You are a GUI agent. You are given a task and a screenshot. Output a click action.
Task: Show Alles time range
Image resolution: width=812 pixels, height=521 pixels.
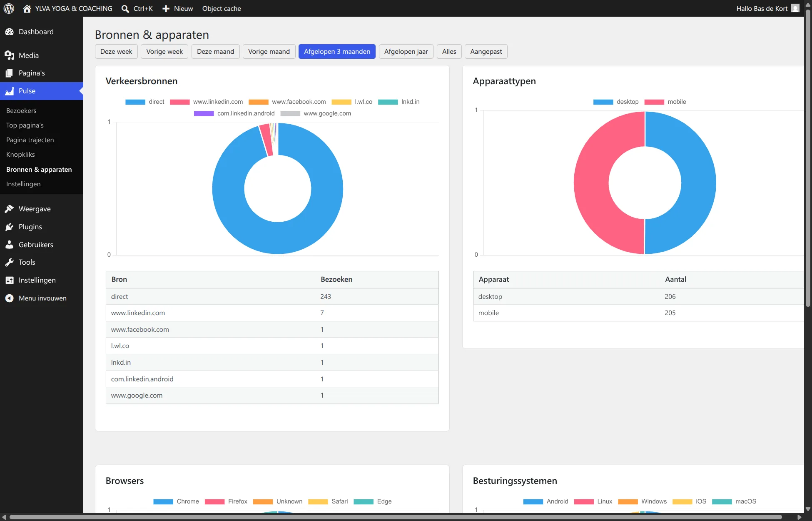click(x=449, y=51)
